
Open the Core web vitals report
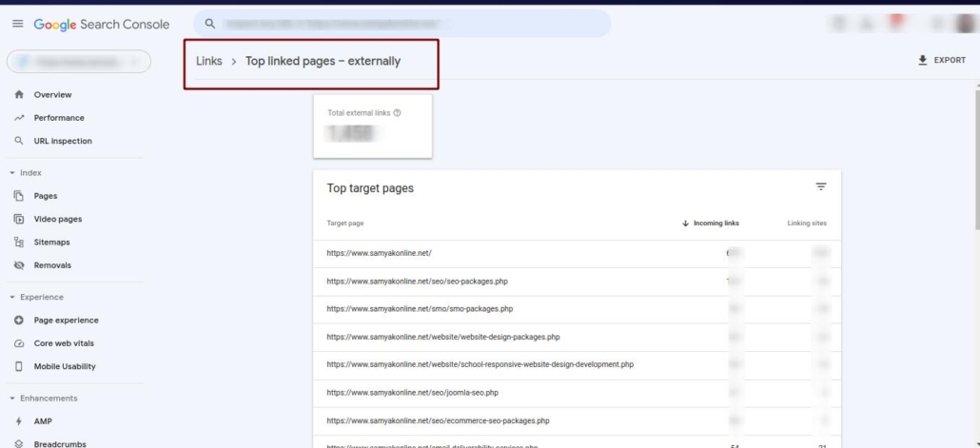64,343
